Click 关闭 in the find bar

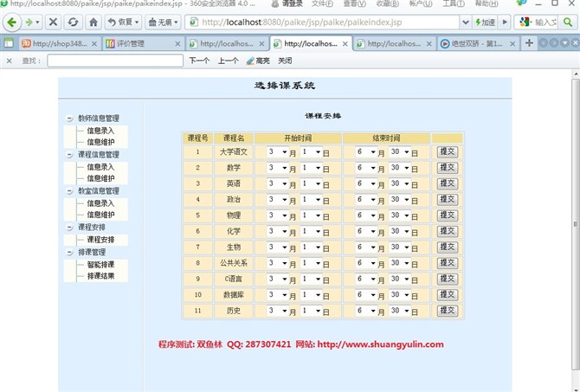point(285,61)
